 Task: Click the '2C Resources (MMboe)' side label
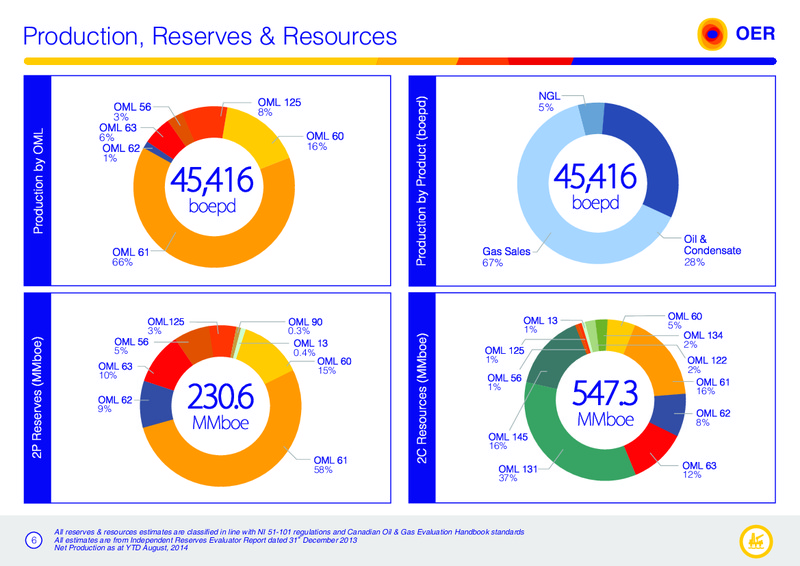click(421, 398)
